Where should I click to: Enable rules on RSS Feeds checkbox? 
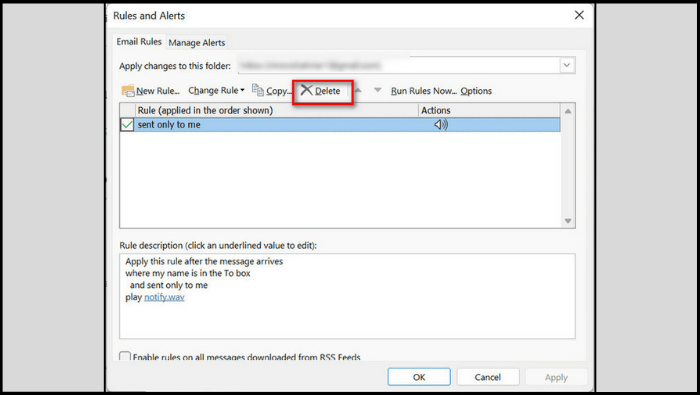point(125,357)
